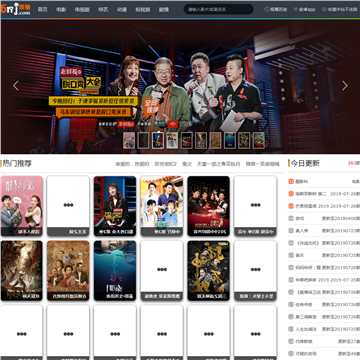Select the 首页 home menu item

click(x=42, y=9)
